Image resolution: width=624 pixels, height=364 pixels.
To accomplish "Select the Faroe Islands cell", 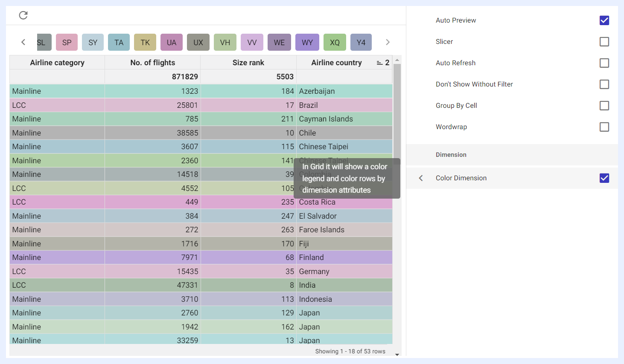I will pyautogui.click(x=344, y=230).
